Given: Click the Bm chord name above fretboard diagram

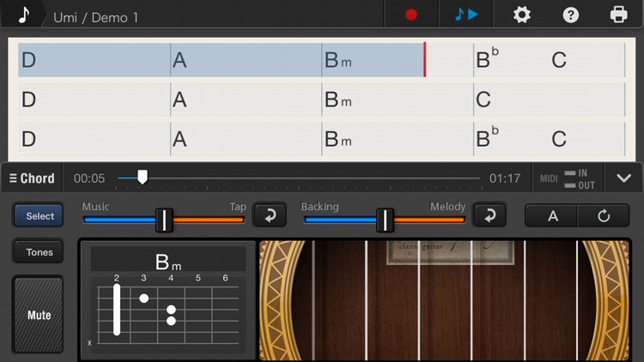Looking at the screenshot, I should coord(168,262).
